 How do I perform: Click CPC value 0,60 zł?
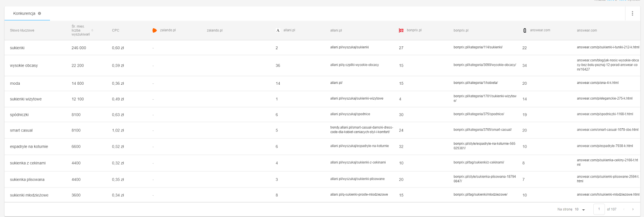(x=118, y=48)
